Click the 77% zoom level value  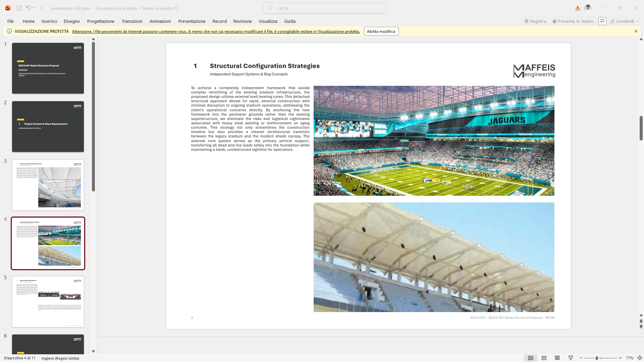pyautogui.click(x=630, y=358)
